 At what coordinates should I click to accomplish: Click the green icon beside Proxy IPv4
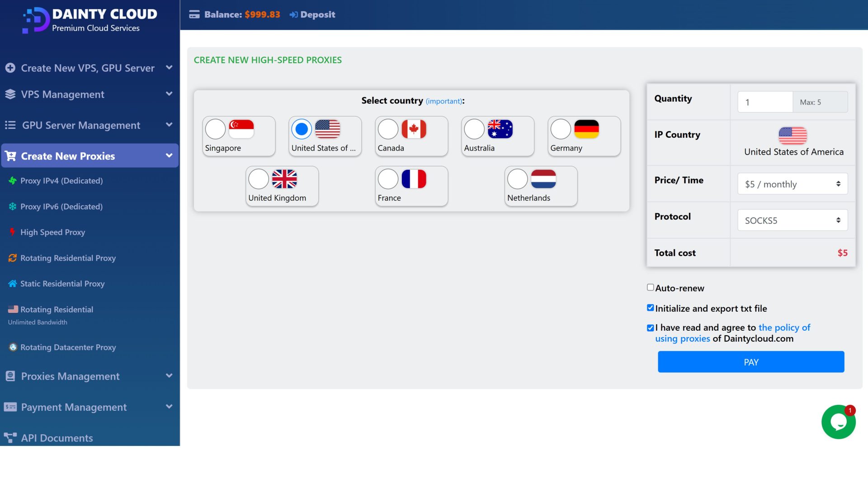click(x=13, y=180)
